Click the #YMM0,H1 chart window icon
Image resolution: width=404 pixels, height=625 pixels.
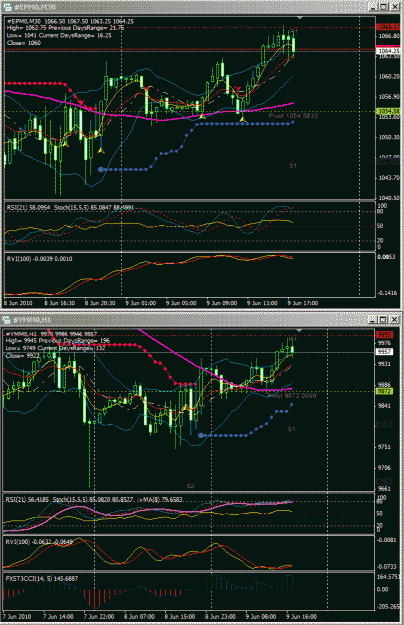point(6,320)
